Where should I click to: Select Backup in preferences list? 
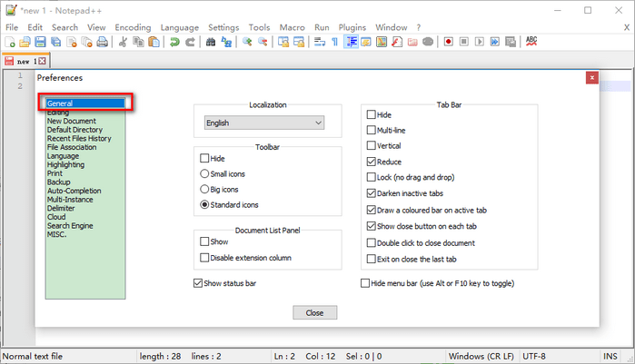59,182
